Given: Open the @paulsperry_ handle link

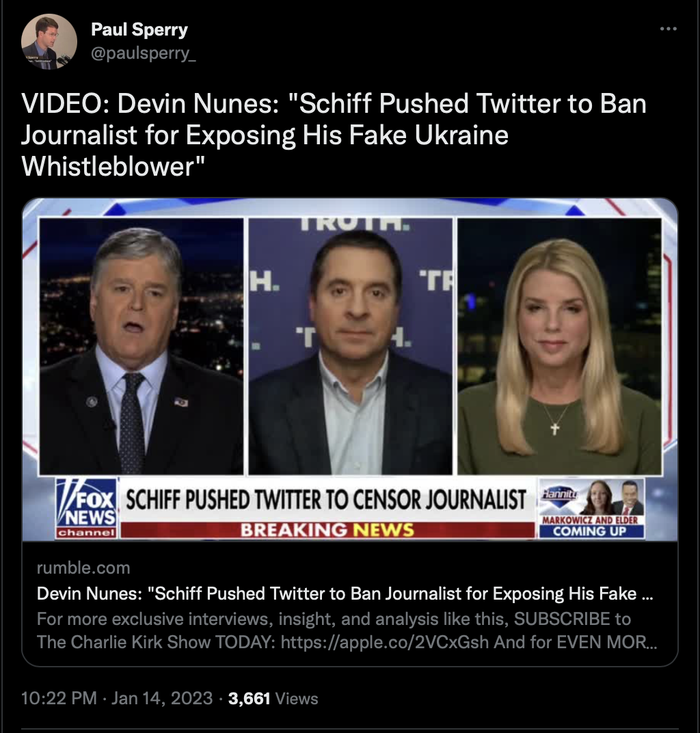Looking at the screenshot, I should 143,53.
